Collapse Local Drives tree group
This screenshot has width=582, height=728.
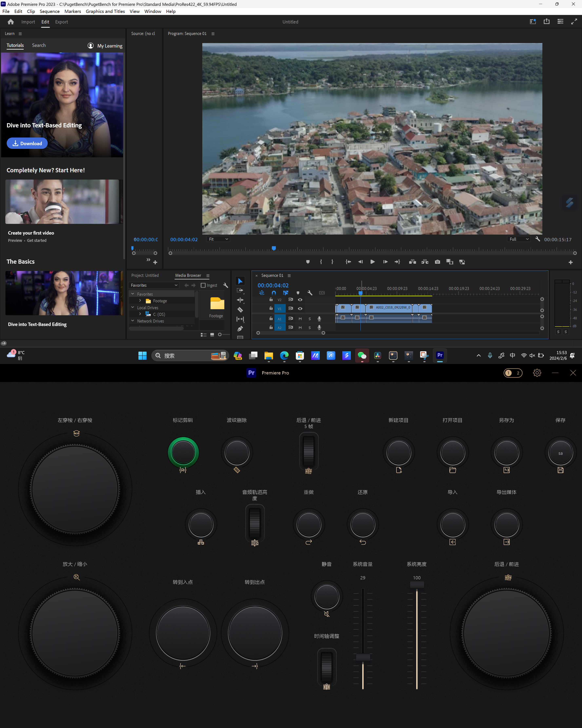[133, 307]
